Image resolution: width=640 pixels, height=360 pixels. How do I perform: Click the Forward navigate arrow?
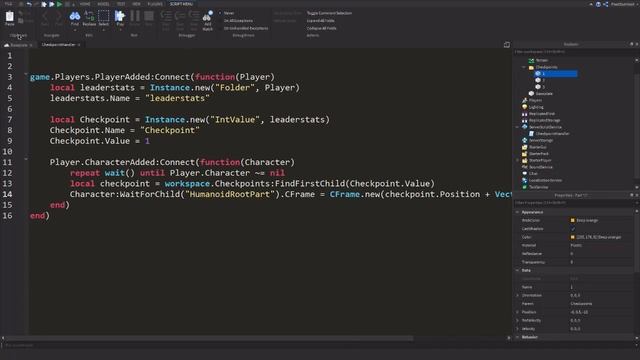[x=58, y=16]
